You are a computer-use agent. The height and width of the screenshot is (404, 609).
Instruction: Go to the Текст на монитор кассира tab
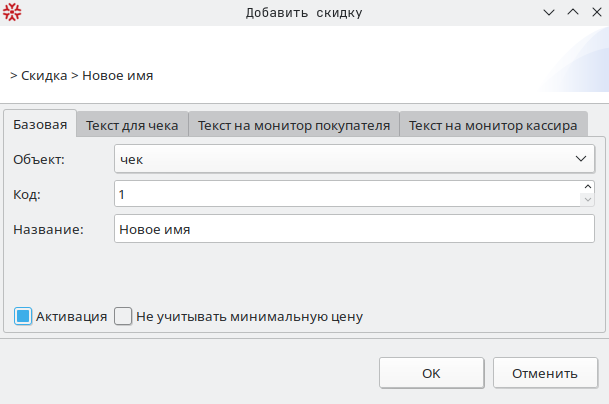click(492, 126)
